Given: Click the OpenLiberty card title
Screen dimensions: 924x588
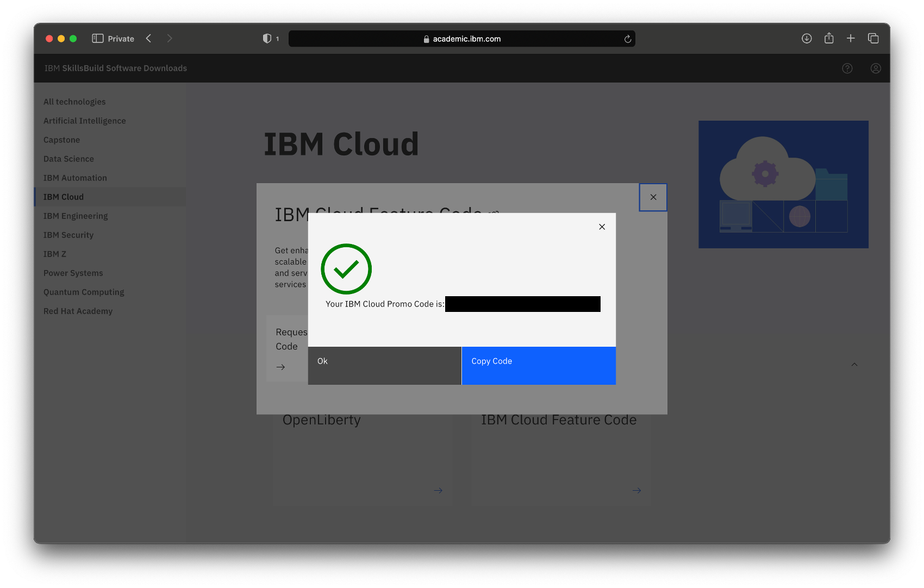Looking at the screenshot, I should [x=322, y=420].
